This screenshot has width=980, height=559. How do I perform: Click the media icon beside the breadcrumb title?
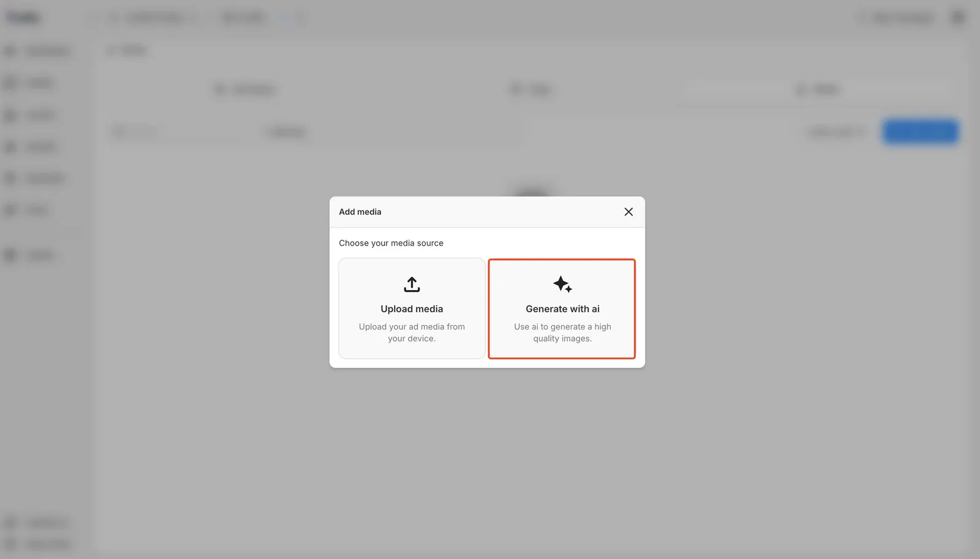(x=111, y=50)
